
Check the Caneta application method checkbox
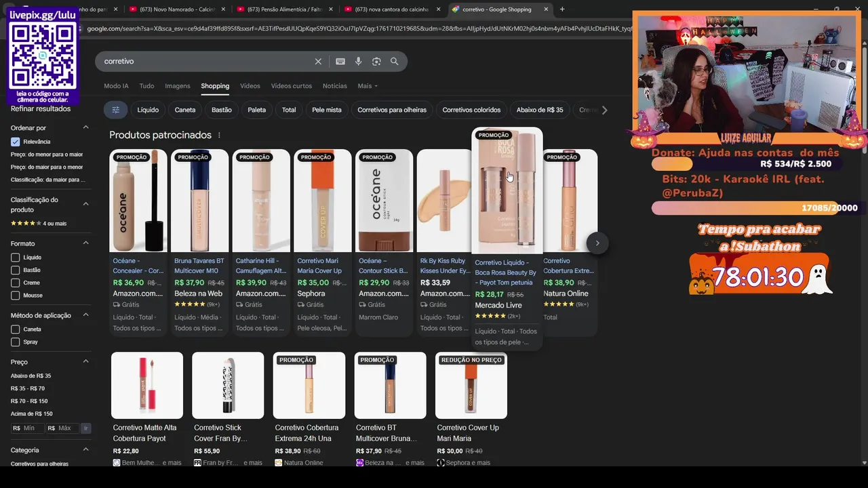point(16,329)
